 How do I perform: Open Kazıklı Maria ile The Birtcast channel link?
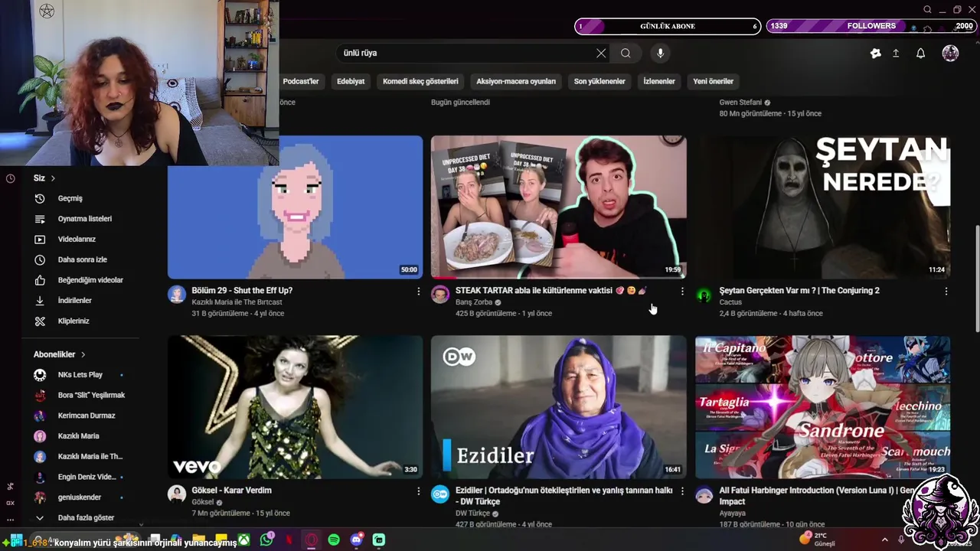[x=237, y=302]
